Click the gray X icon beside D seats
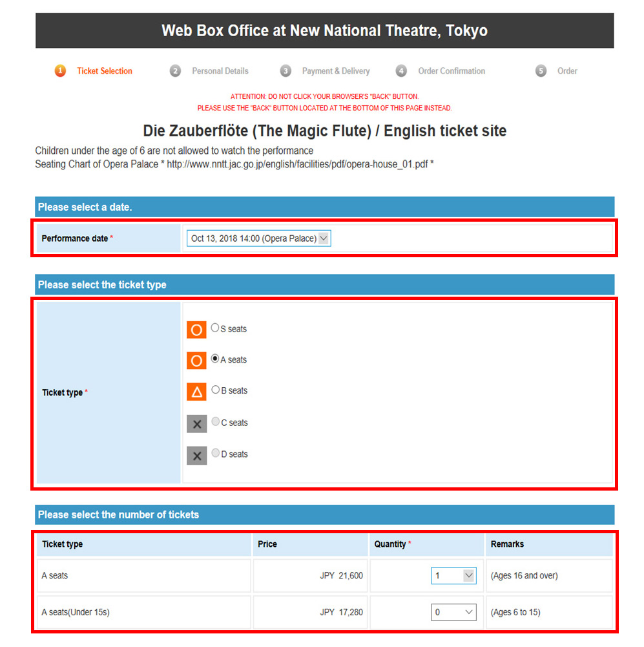The image size is (644, 647). point(196,455)
